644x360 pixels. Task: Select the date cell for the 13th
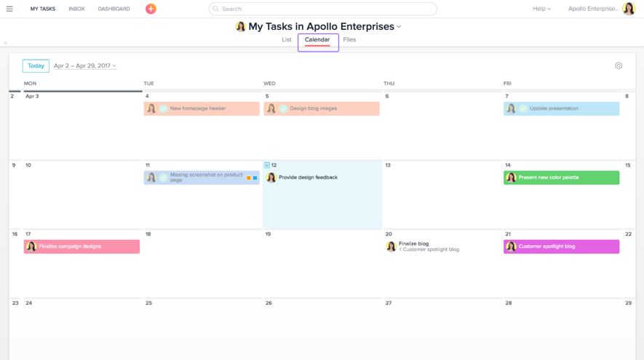442,195
